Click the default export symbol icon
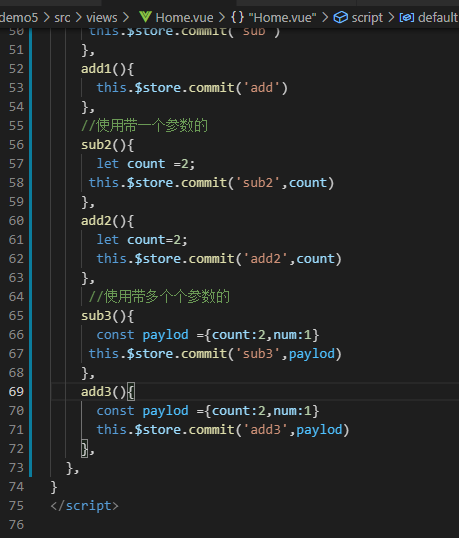 coord(407,17)
